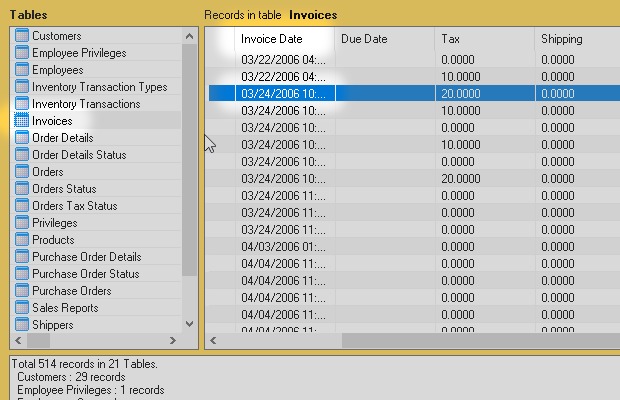Click the Employee Privileges table icon
Screen dimensions: 620x400
tap(22, 53)
